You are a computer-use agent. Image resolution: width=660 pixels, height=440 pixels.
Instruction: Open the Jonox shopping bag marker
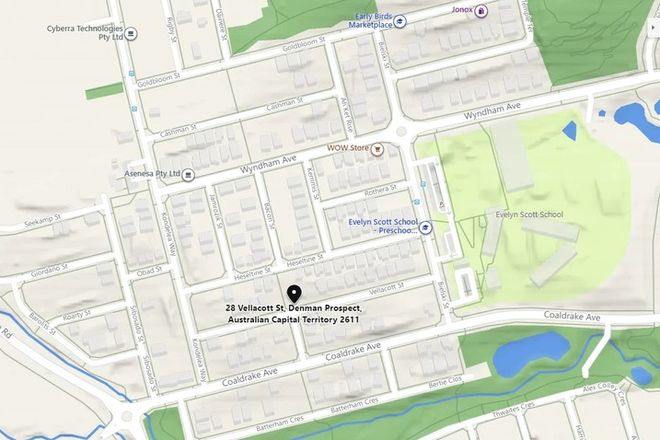(x=482, y=11)
